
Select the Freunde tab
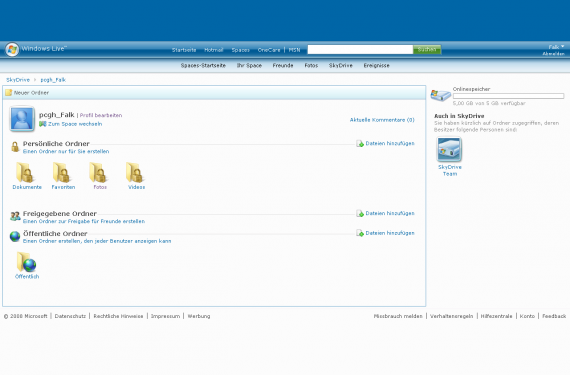[x=283, y=65]
